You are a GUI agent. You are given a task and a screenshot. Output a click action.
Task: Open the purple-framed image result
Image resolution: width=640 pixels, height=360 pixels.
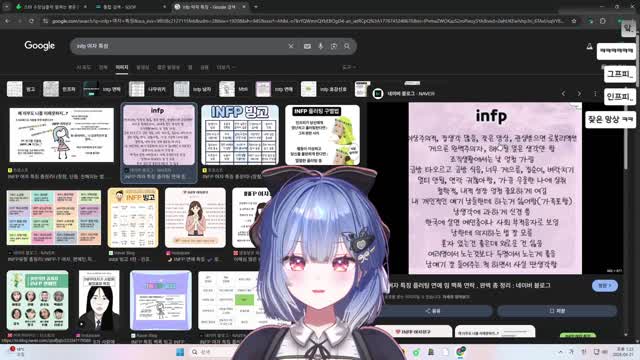(161, 300)
